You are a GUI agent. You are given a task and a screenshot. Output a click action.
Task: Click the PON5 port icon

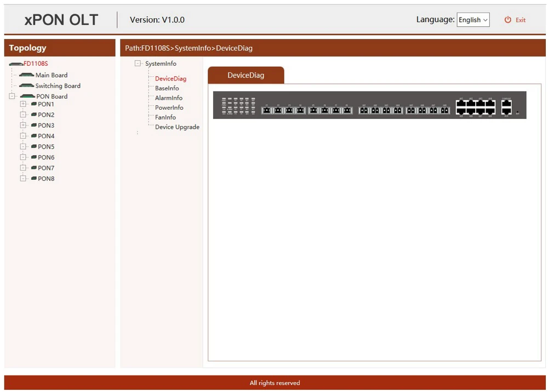tap(33, 147)
